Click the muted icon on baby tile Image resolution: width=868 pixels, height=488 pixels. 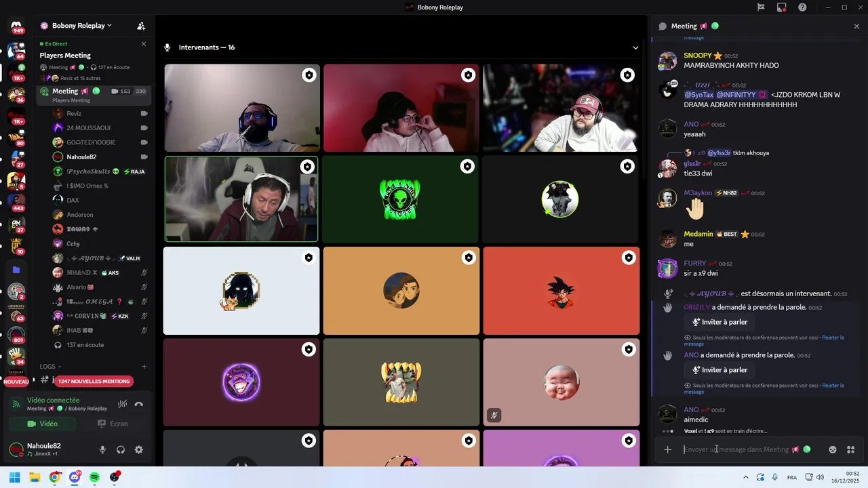click(494, 415)
